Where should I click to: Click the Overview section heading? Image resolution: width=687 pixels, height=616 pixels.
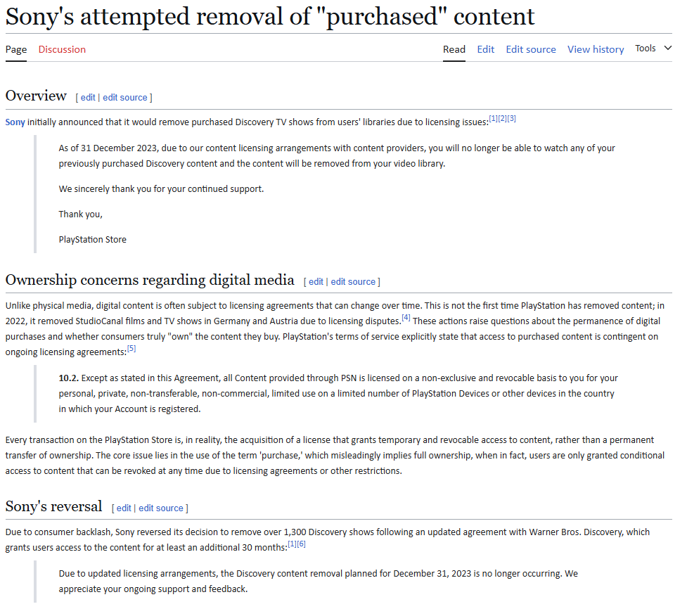[36, 96]
